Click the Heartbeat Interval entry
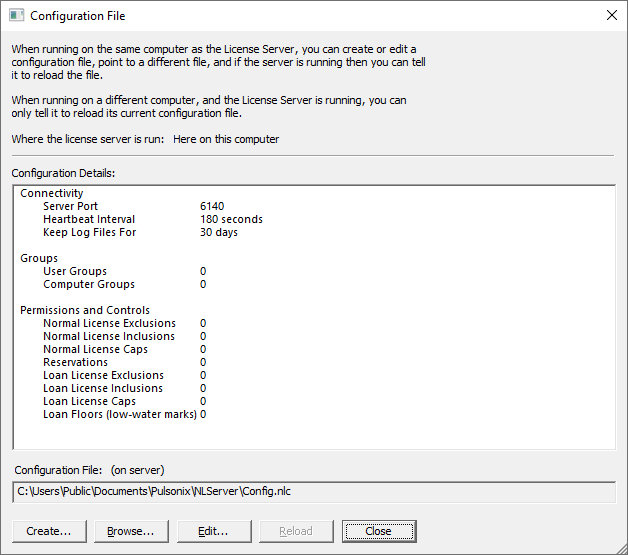This screenshot has width=628, height=555. [x=88, y=219]
